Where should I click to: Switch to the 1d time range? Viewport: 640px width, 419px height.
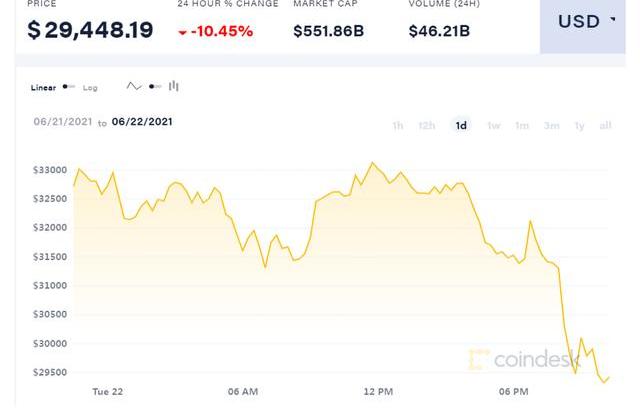461,125
